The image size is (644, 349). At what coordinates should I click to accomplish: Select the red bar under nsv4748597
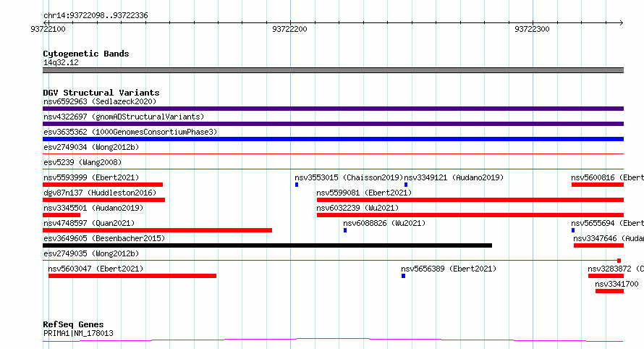pyautogui.click(x=157, y=230)
